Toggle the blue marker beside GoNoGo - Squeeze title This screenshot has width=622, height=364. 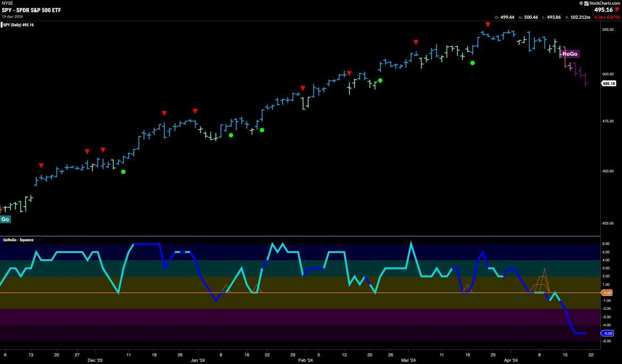(x=2, y=240)
